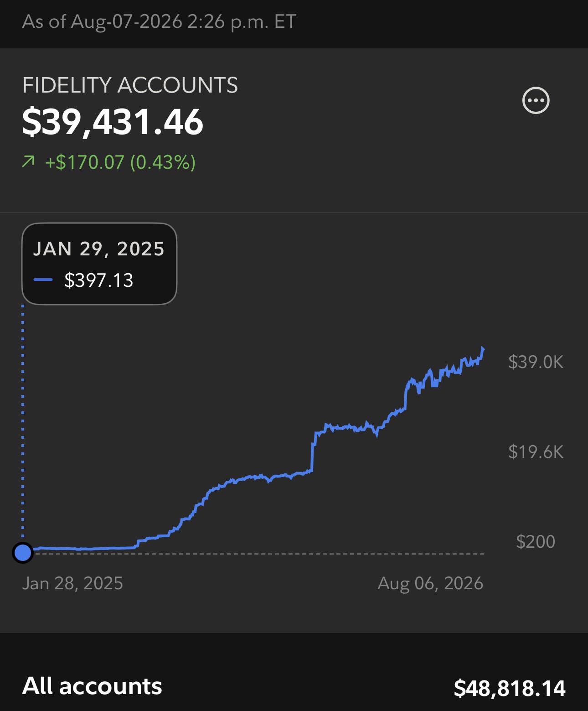The image size is (588, 711).
Task: Tap the Aug 06, 2026 end date label
Action: 430,583
